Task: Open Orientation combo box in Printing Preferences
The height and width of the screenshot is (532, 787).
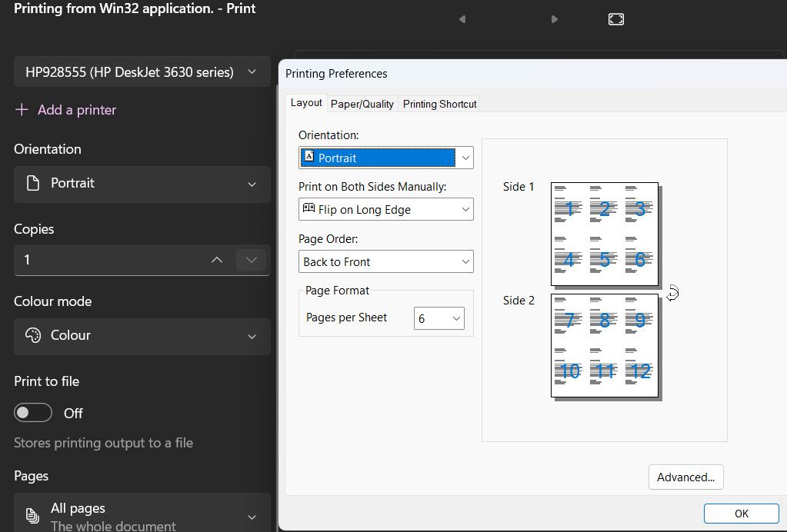Action: pyautogui.click(x=386, y=158)
